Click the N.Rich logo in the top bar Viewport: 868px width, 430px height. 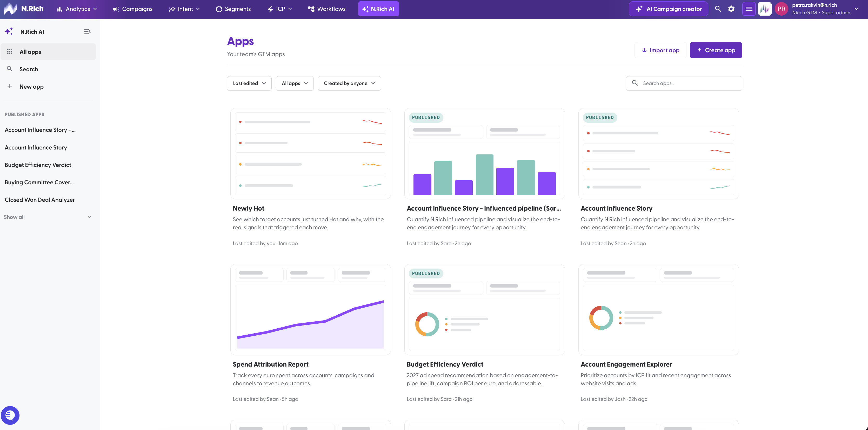24,9
